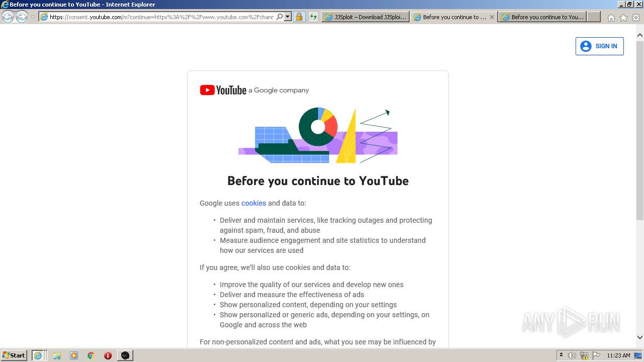644x362 pixels.
Task: Click the network status tray icon
Action: click(x=584, y=355)
